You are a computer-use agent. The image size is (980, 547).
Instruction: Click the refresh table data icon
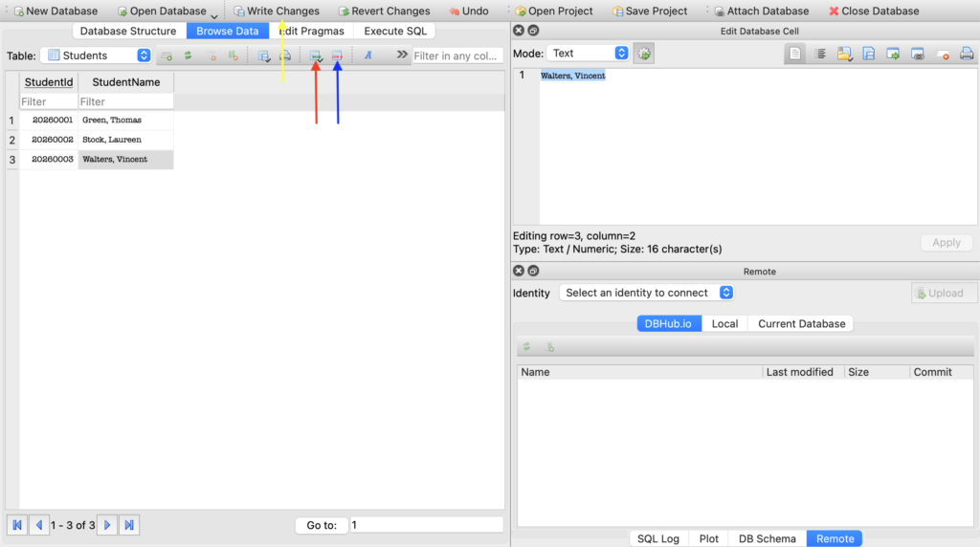pos(189,56)
